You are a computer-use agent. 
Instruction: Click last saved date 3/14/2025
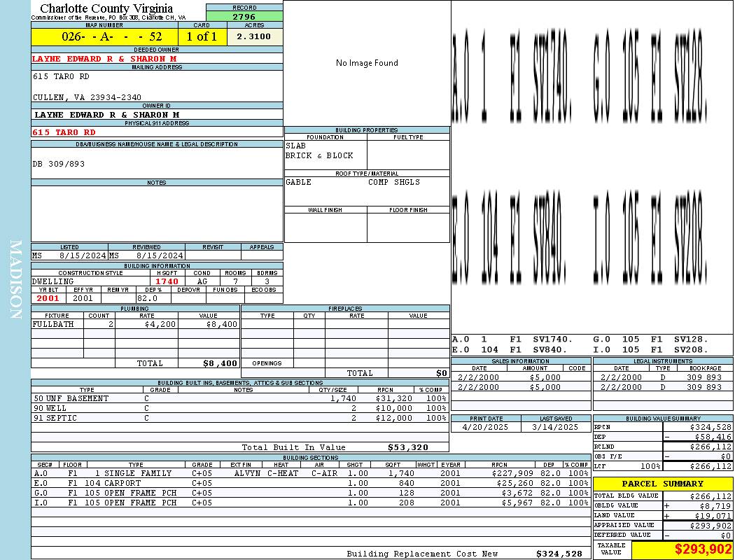pos(555,427)
